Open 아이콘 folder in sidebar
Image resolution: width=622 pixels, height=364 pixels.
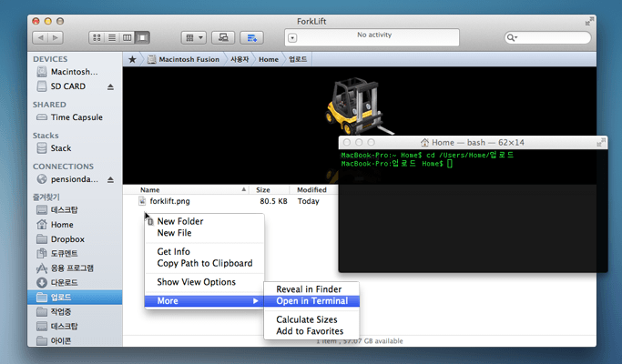coord(54,340)
